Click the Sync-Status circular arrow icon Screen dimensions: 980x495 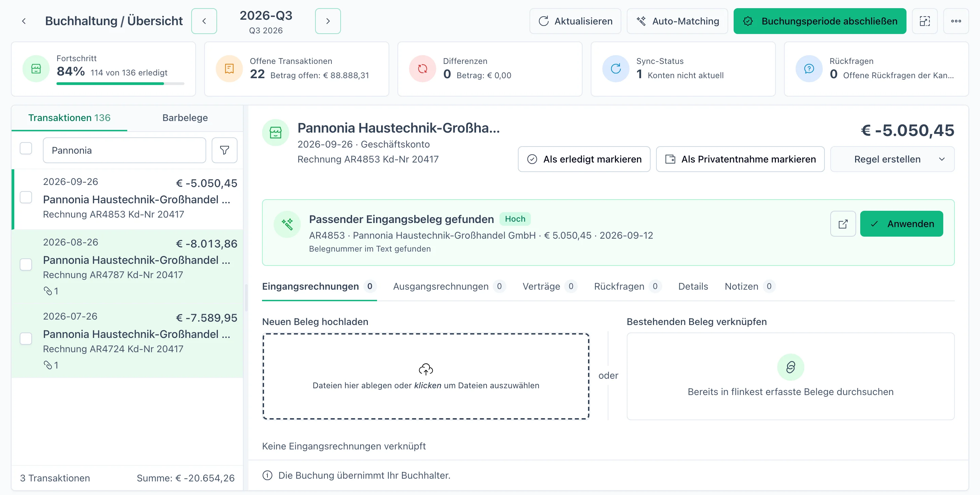tap(616, 69)
